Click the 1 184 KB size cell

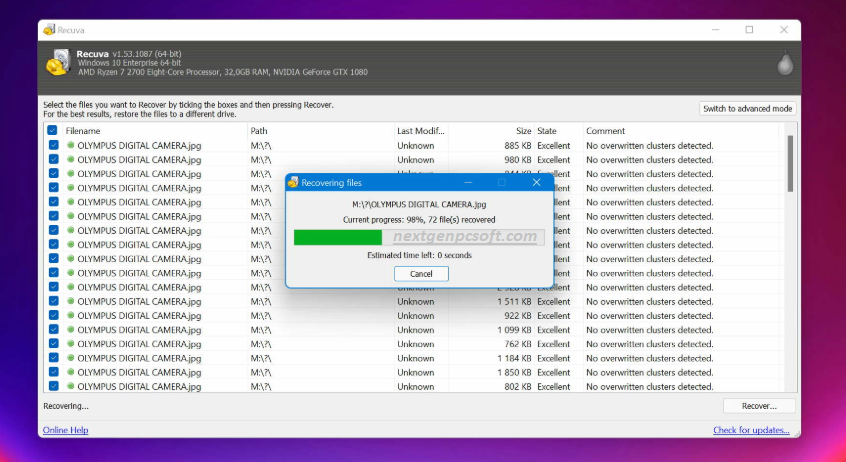(514, 358)
